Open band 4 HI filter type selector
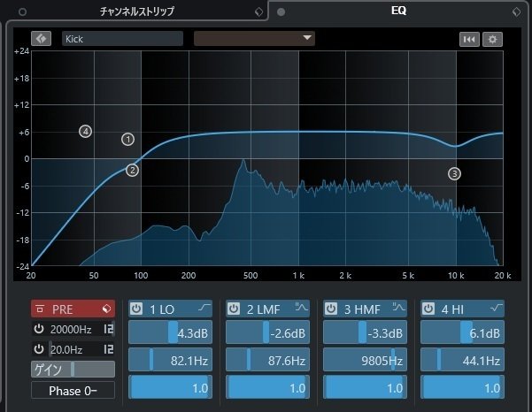 497,308
